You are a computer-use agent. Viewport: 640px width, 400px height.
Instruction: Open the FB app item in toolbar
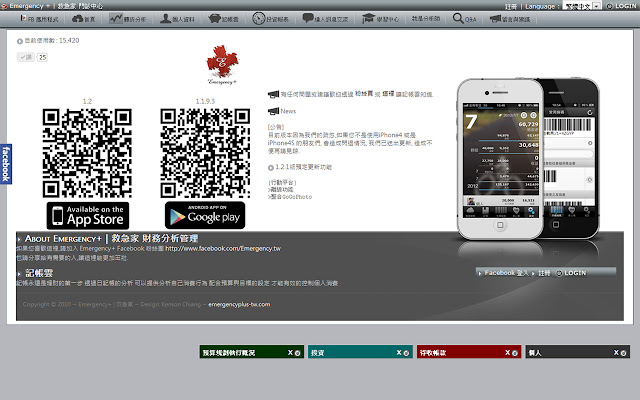[39, 19]
